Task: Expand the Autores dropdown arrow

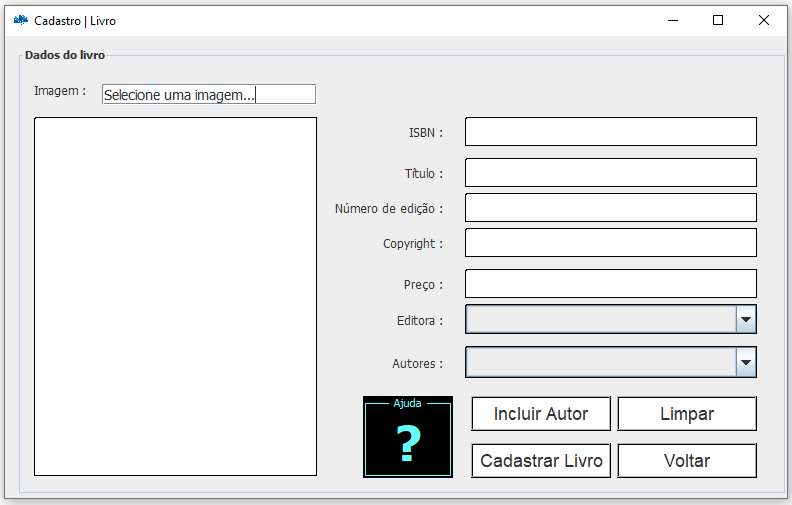Action: [x=746, y=362]
